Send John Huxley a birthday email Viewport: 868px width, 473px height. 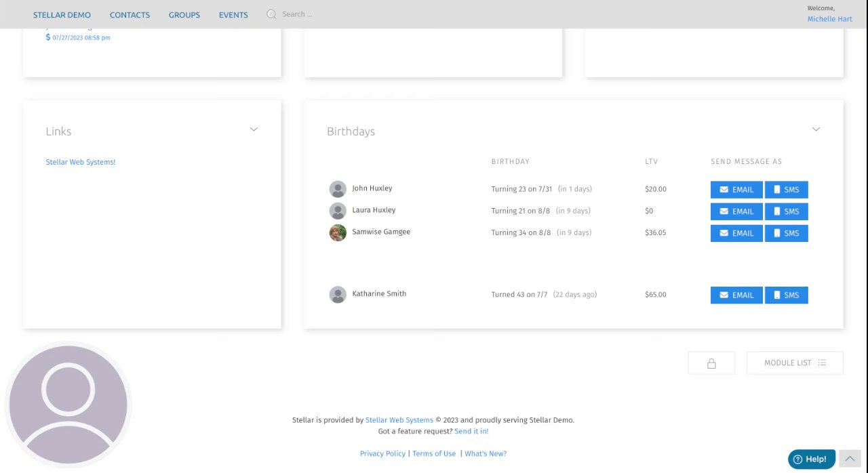[x=736, y=190]
